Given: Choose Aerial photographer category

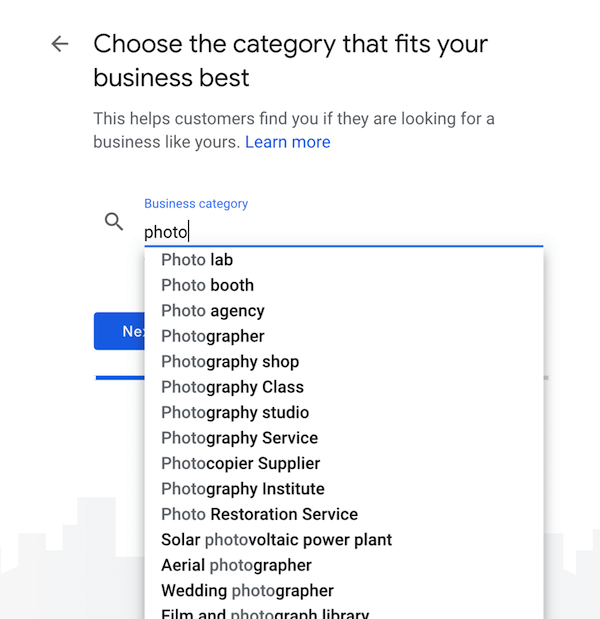Looking at the screenshot, I should coord(344,565).
